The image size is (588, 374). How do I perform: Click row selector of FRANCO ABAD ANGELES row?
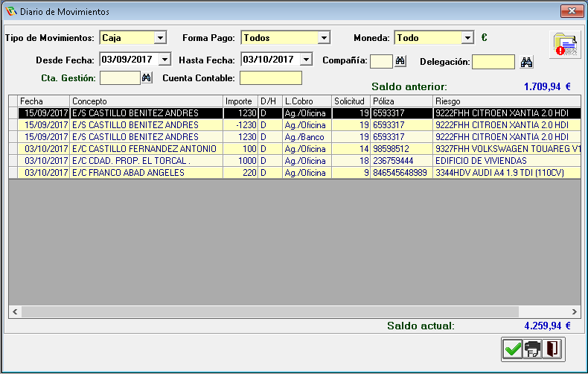(x=13, y=173)
